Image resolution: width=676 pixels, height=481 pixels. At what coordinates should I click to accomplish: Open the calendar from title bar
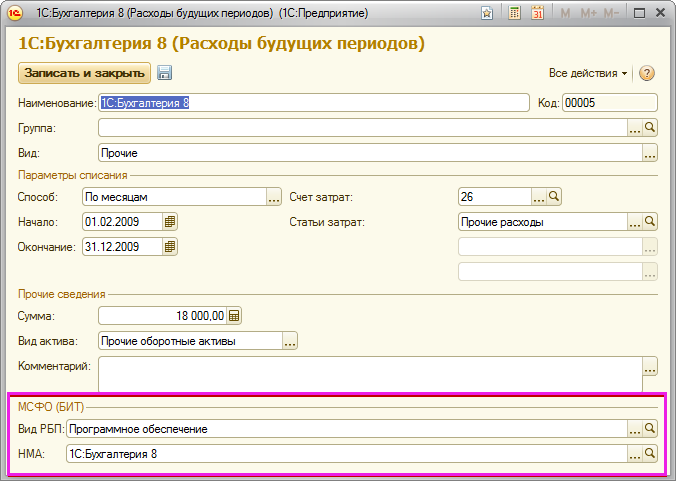[x=538, y=14]
